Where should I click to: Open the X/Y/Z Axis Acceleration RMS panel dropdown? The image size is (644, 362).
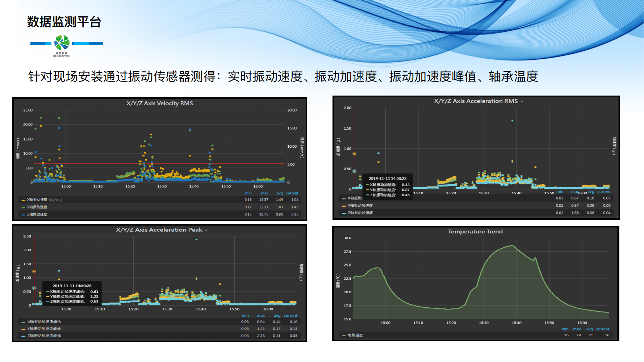point(522,101)
